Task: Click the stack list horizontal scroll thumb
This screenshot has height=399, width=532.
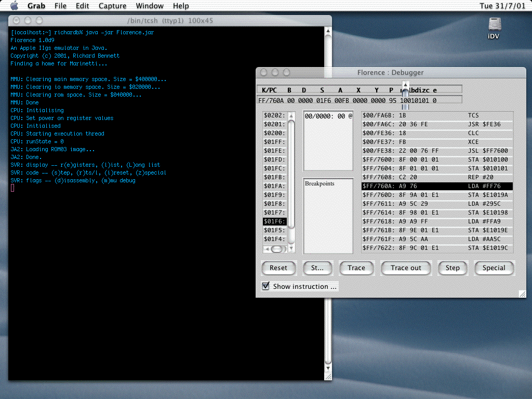Action: click(x=277, y=249)
